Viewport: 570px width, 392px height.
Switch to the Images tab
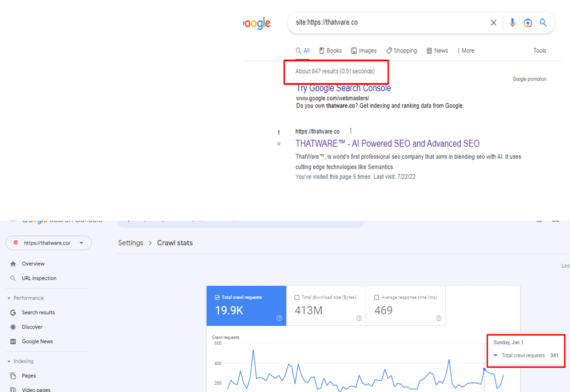click(364, 51)
